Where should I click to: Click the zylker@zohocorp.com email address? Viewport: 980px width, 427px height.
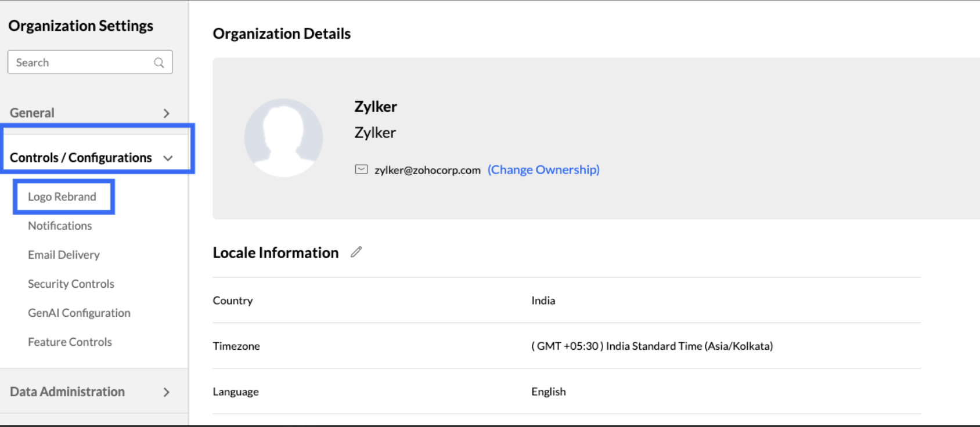click(427, 170)
